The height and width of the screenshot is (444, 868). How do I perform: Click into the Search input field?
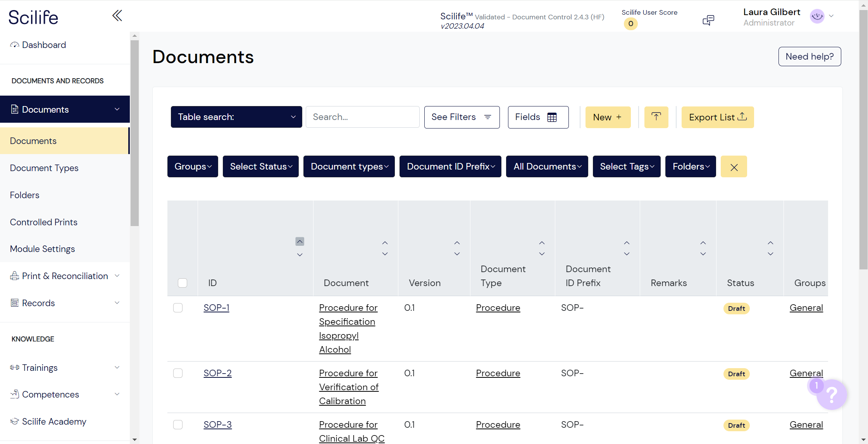point(362,117)
